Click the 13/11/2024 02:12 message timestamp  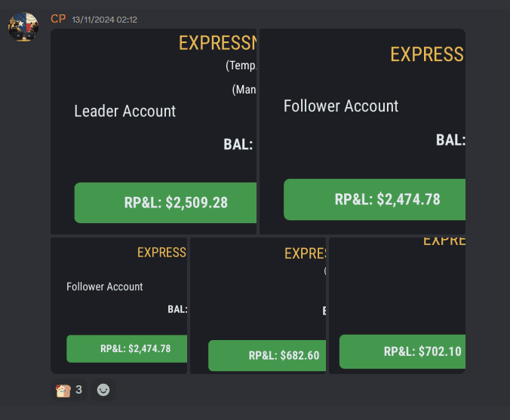point(104,20)
